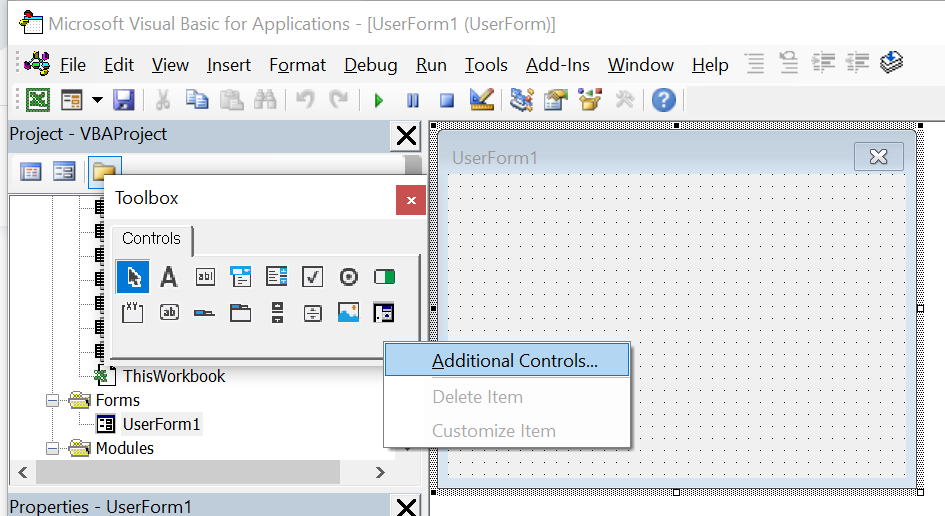The width and height of the screenshot is (945, 516).
Task: Choose Additional Controls... from context menu
Action: click(x=507, y=360)
